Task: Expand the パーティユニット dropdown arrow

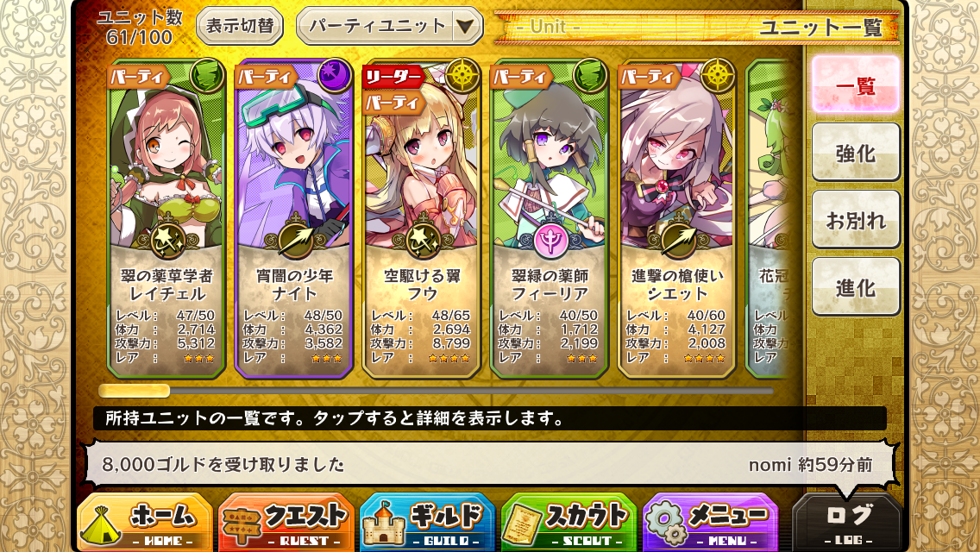Action: (x=465, y=26)
